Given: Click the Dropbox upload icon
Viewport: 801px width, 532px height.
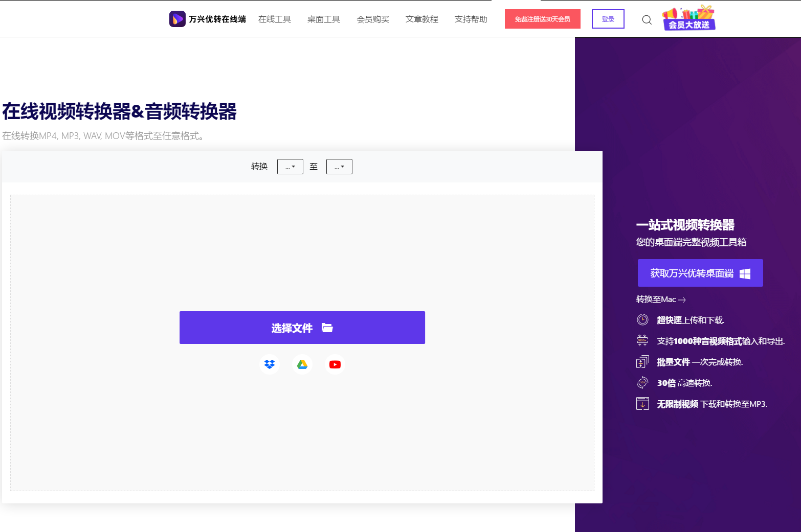Looking at the screenshot, I should tap(270, 364).
